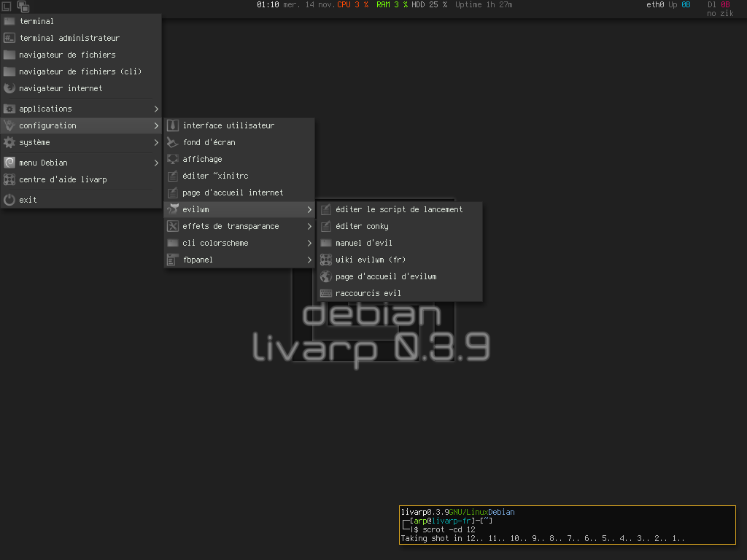Click the first panel icon in the top-left corner

pos(7,6)
